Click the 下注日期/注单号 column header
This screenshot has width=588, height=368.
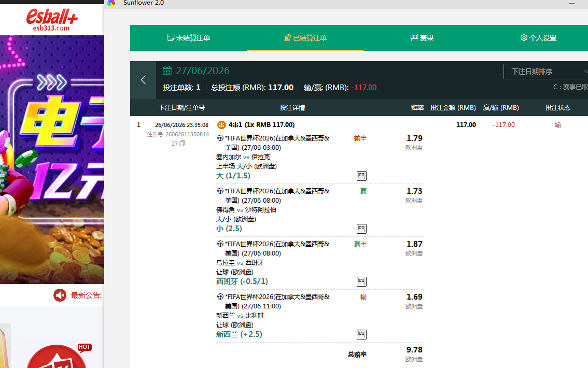point(182,108)
